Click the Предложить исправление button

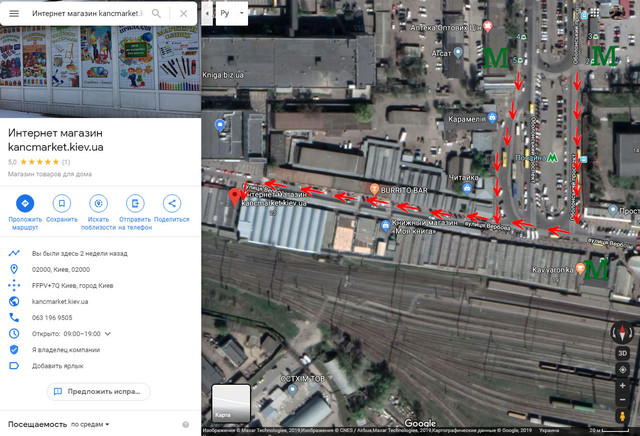(x=98, y=392)
